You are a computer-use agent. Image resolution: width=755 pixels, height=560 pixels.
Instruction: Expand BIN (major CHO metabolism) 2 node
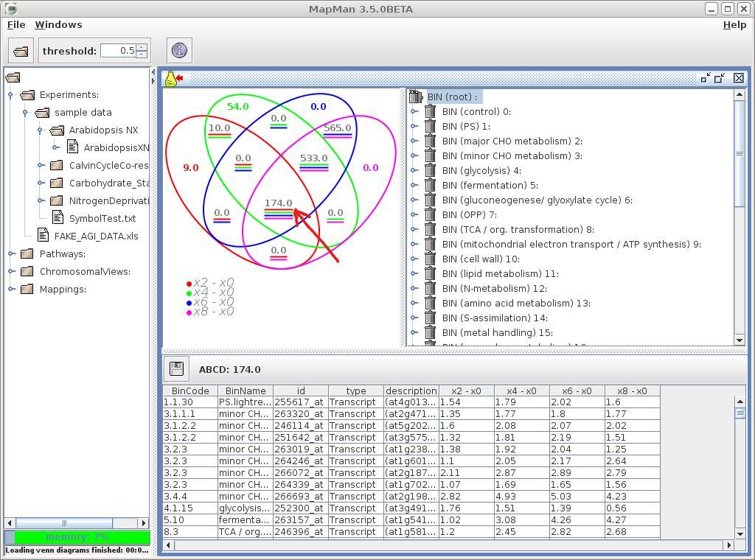pos(414,141)
